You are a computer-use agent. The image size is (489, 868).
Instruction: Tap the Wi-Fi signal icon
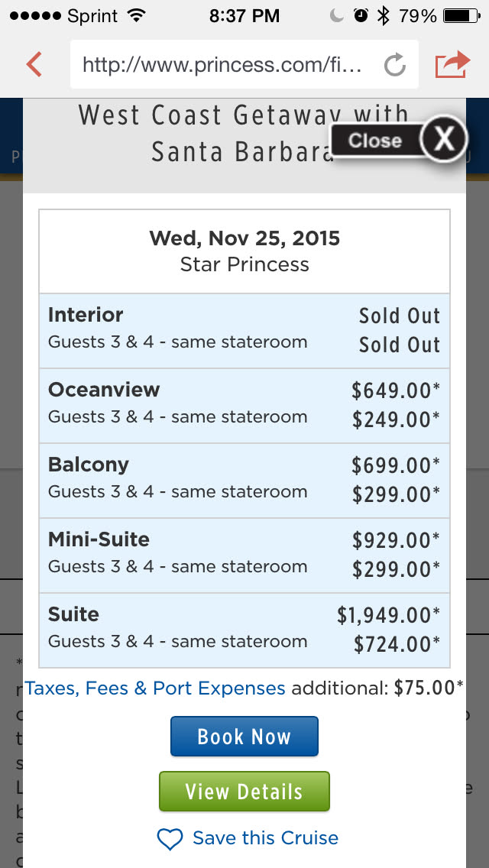[x=136, y=15]
